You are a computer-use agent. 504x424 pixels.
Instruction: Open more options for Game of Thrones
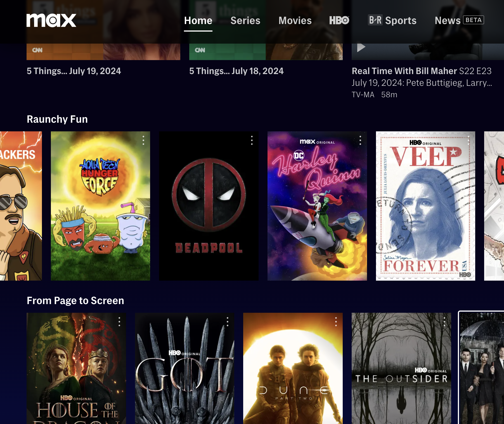click(x=228, y=322)
